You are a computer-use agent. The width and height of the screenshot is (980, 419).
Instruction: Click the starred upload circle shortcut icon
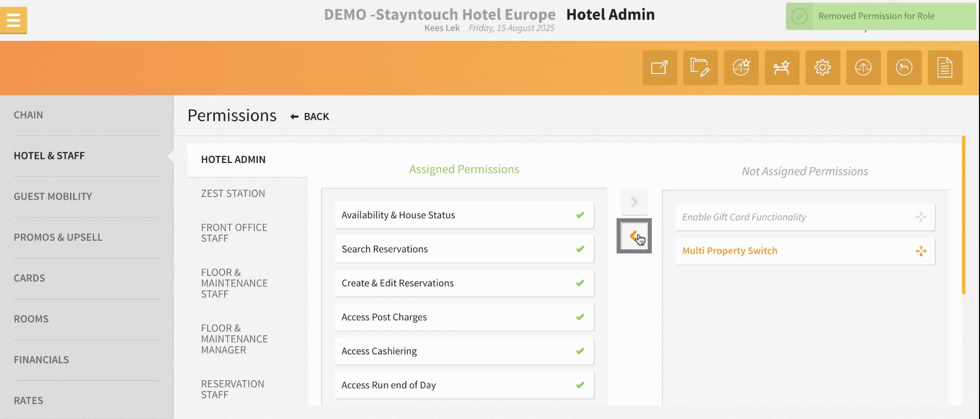pyautogui.click(x=741, y=67)
